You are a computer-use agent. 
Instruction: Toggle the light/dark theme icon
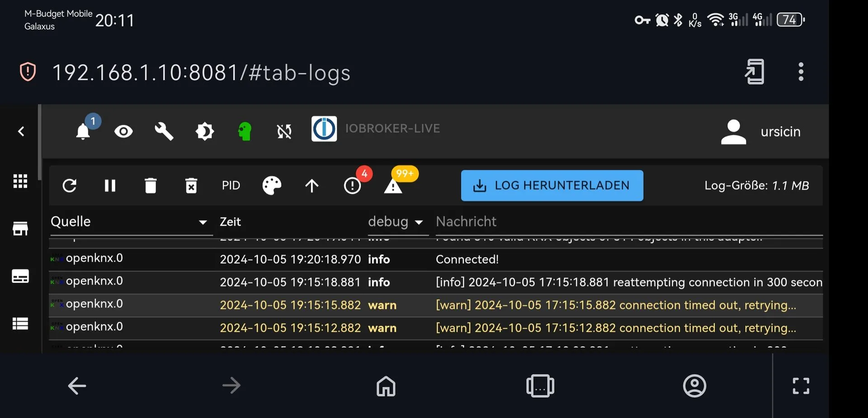(205, 132)
